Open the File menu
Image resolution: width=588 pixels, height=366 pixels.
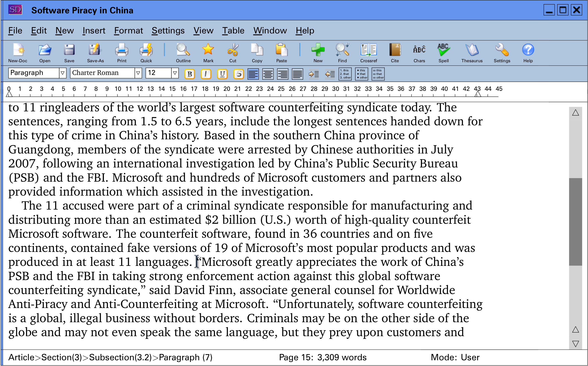(15, 30)
